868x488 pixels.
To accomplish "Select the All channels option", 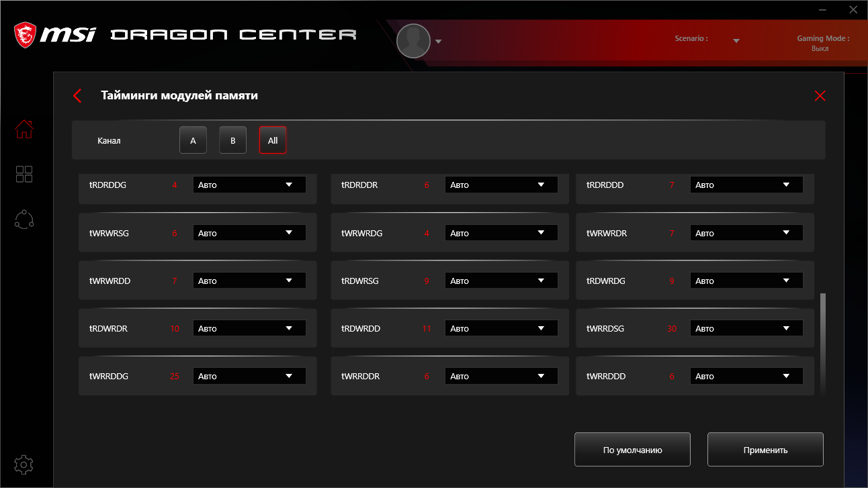I will (273, 140).
